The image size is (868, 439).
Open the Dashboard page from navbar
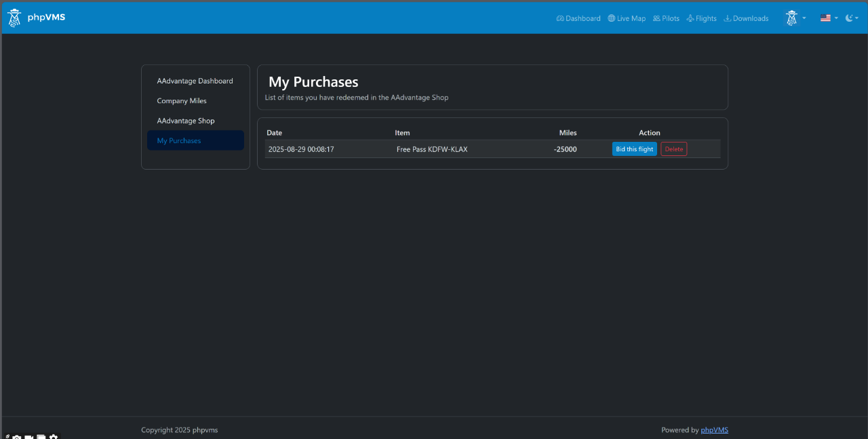[x=578, y=18]
